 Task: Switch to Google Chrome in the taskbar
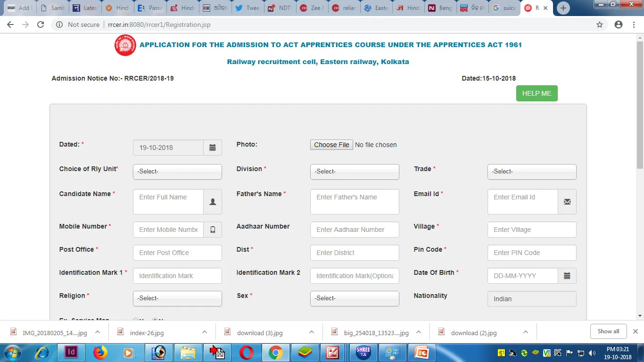pyautogui.click(x=275, y=352)
